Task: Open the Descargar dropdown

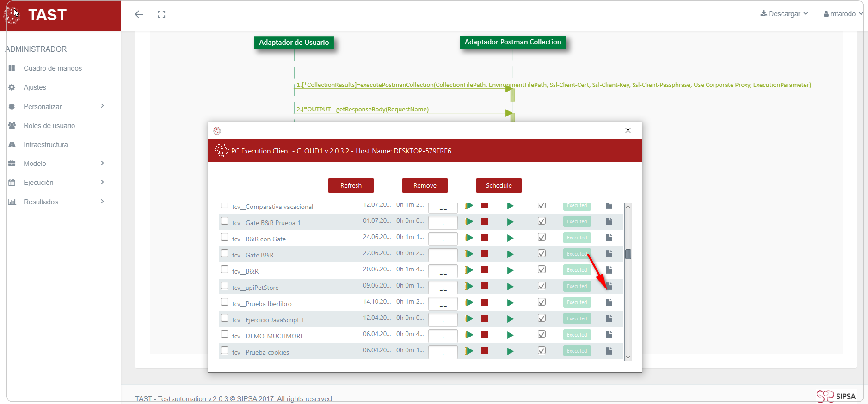Action: coord(784,14)
